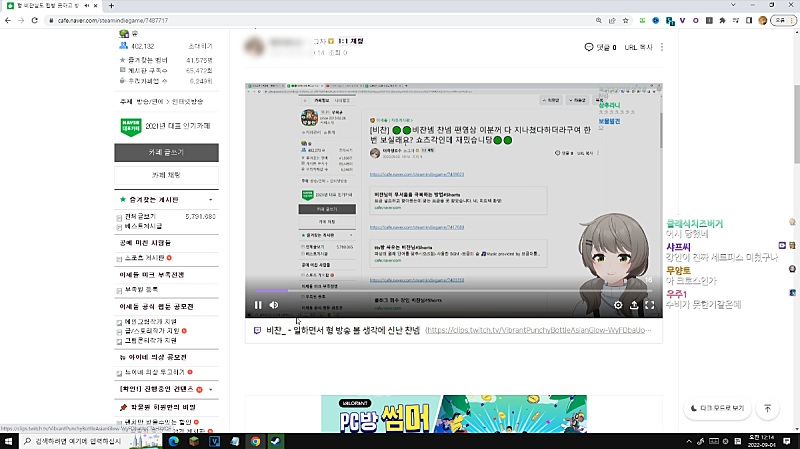The width and height of the screenshot is (800, 449).
Task: Enable 다크 모드로 보기 dark mode
Action: tap(717, 408)
